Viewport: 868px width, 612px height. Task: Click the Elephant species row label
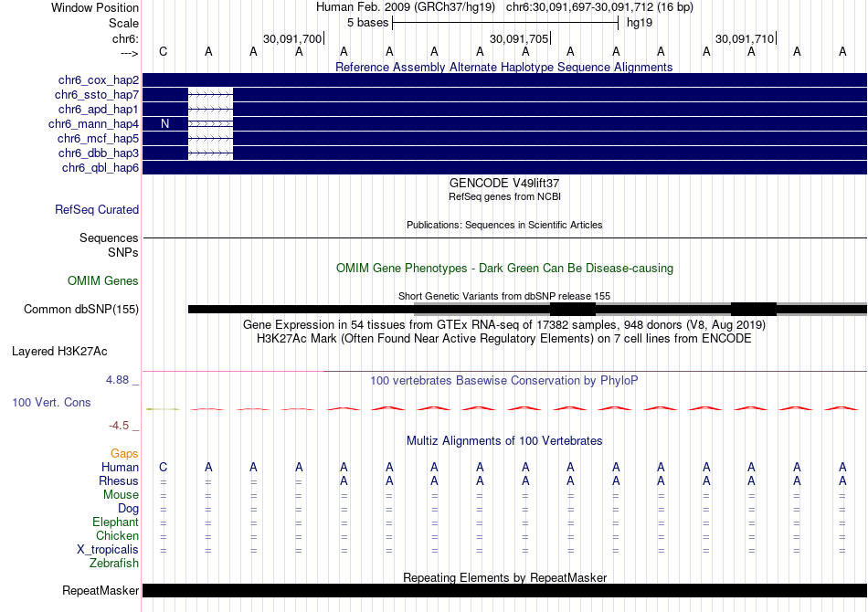[x=116, y=522]
